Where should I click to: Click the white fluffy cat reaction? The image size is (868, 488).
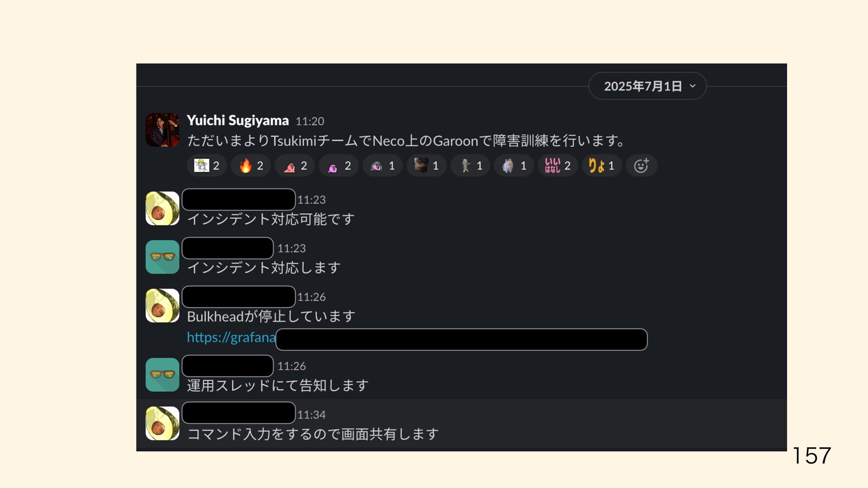514,166
